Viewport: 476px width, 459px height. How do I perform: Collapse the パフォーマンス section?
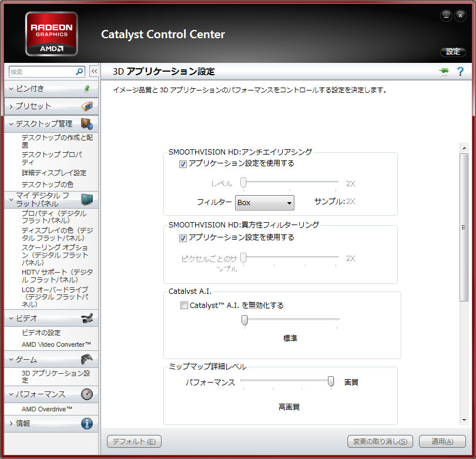click(11, 394)
